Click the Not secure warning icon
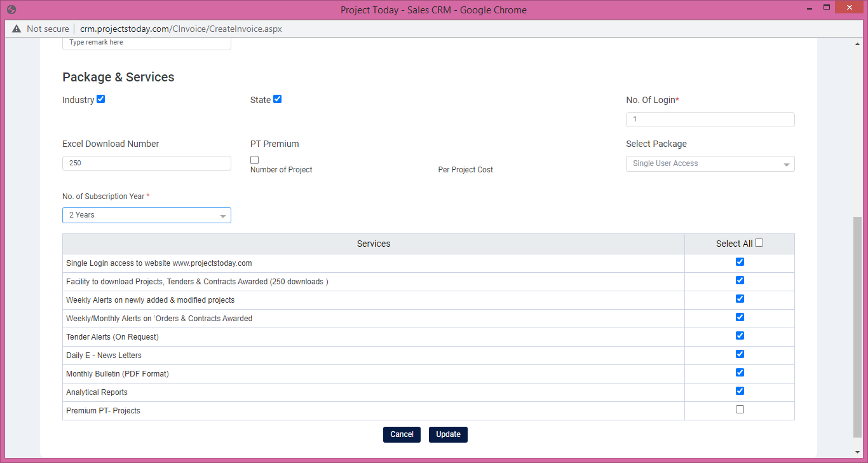 [x=17, y=29]
